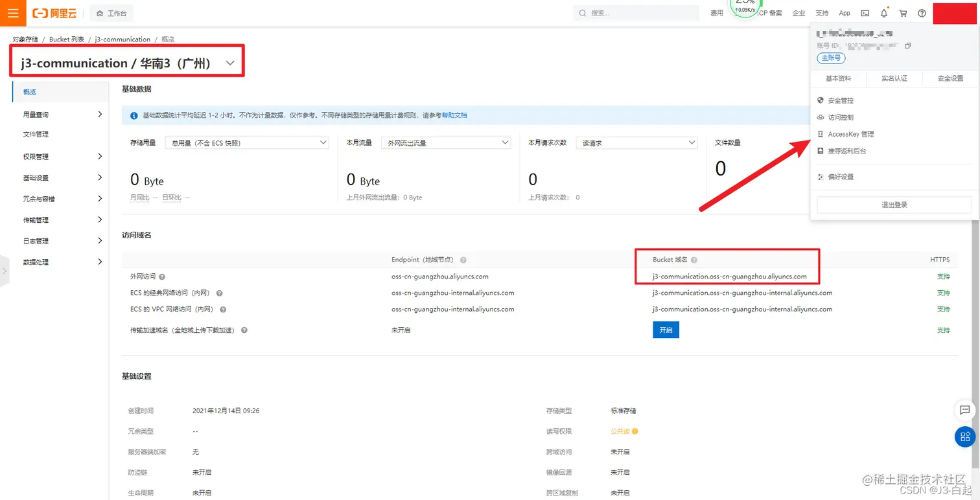Open the blue grid quick-tools floating icon
Screen dimensions: 980x500
point(965,437)
